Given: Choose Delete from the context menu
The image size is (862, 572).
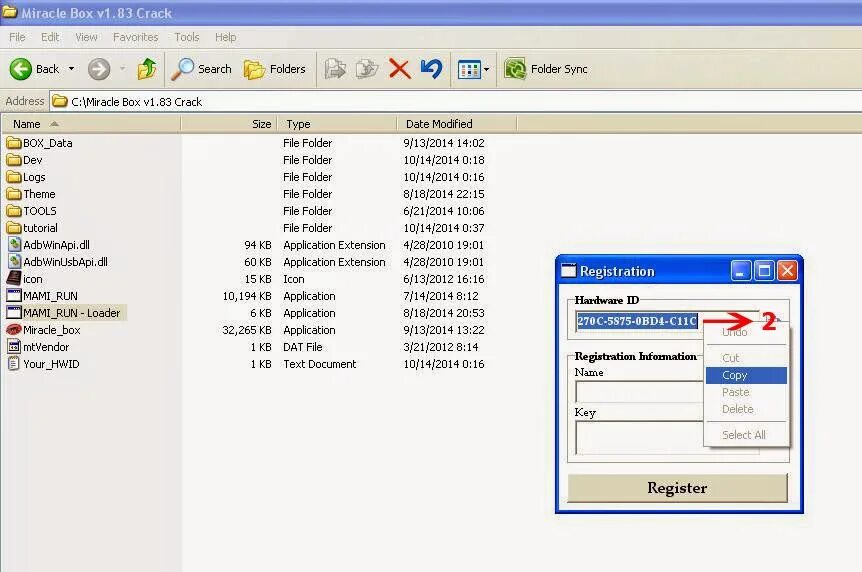Looking at the screenshot, I should (746, 409).
